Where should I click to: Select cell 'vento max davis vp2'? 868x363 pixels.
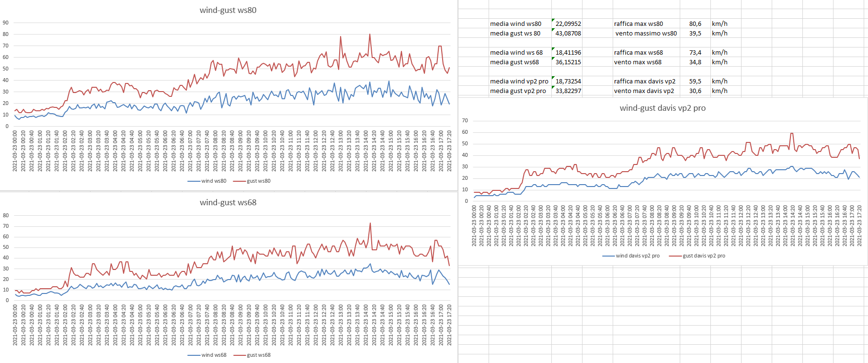[646, 91]
